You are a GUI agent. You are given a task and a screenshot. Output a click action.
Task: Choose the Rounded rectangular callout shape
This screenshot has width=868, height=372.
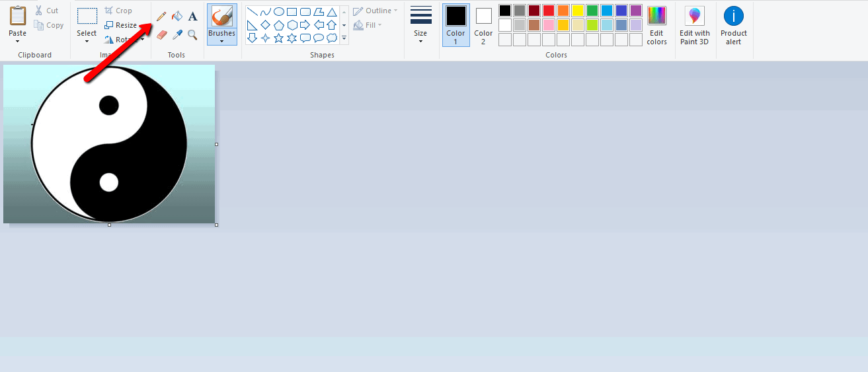pos(305,38)
